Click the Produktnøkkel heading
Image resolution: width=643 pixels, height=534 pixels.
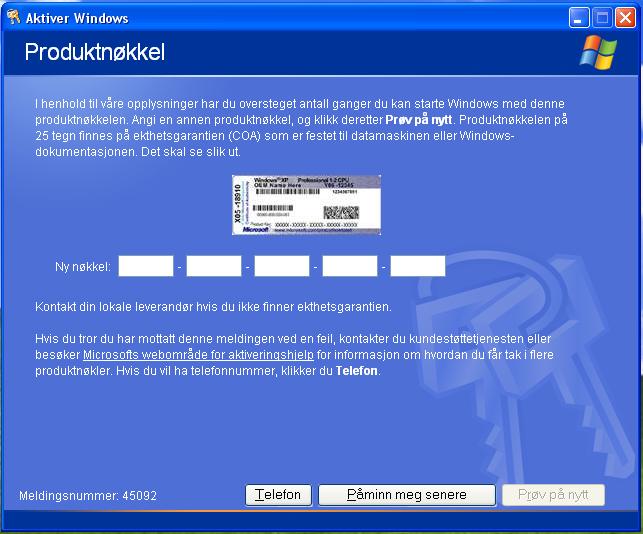[x=95, y=52]
